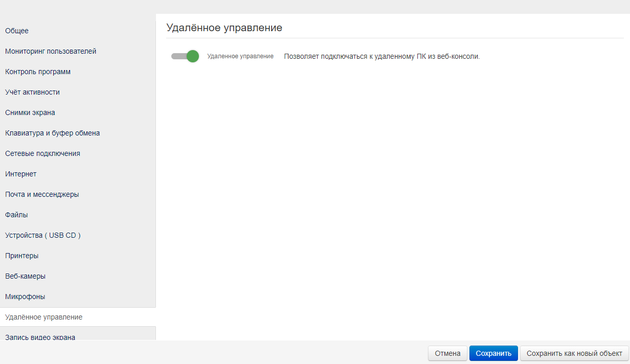Click Сохранить как новый объект button
Screen dimensions: 630x364
click(x=574, y=353)
